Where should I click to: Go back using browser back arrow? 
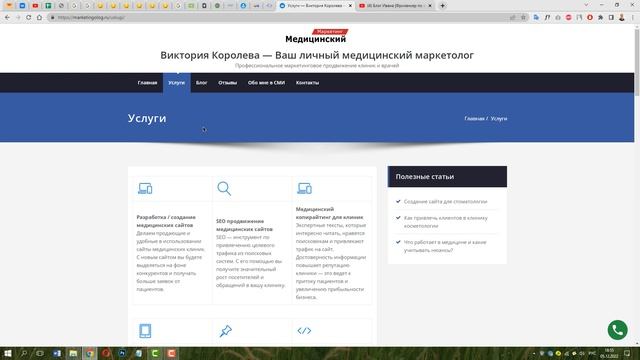tap(7, 18)
